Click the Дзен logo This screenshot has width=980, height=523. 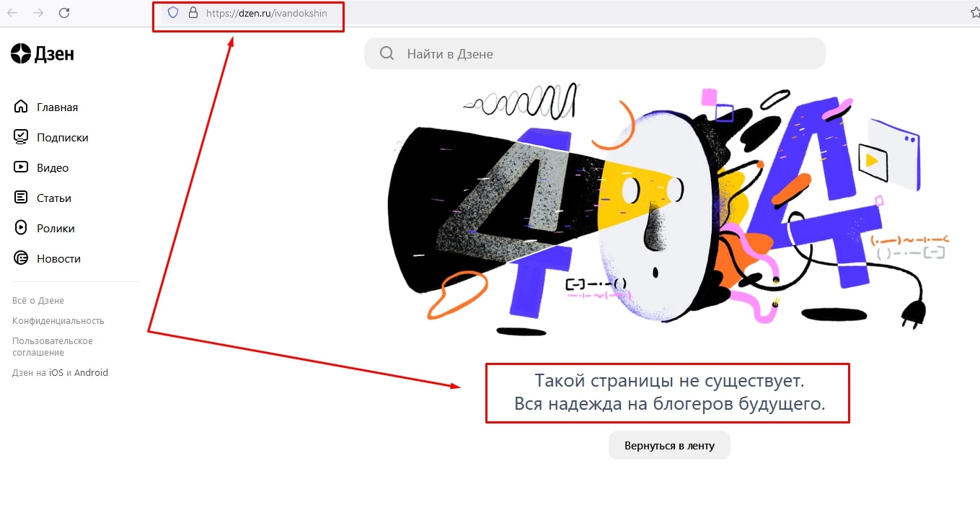(43, 53)
